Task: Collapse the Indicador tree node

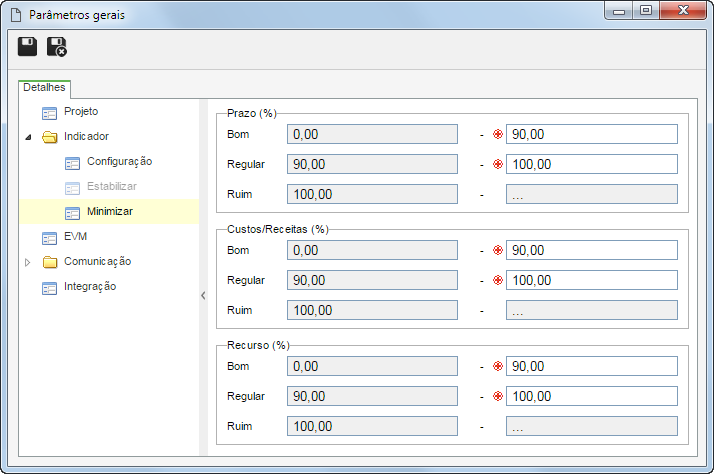Action: pyautogui.click(x=28, y=137)
